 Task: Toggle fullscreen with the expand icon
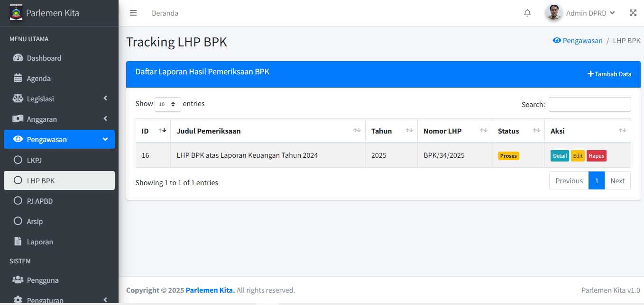[633, 13]
